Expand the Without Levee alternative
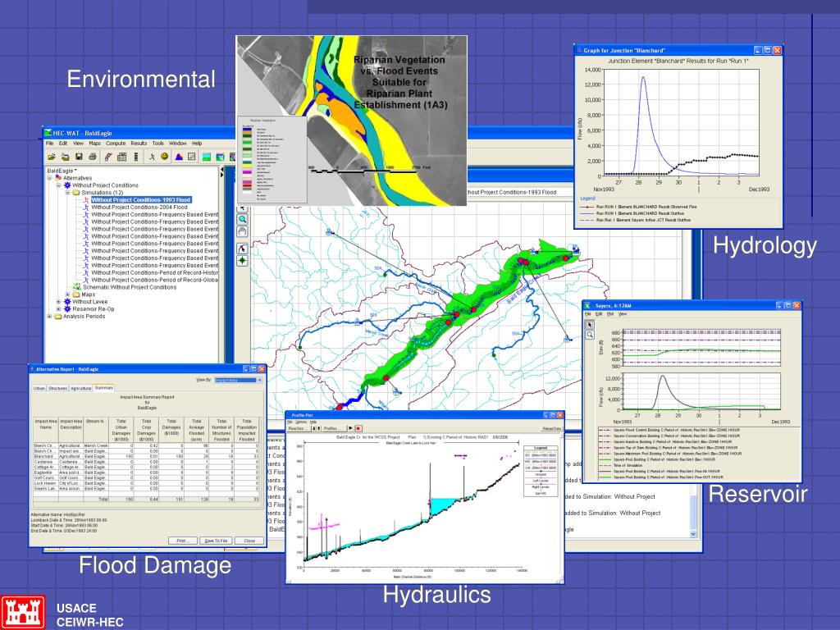840x630 pixels. tap(59, 302)
